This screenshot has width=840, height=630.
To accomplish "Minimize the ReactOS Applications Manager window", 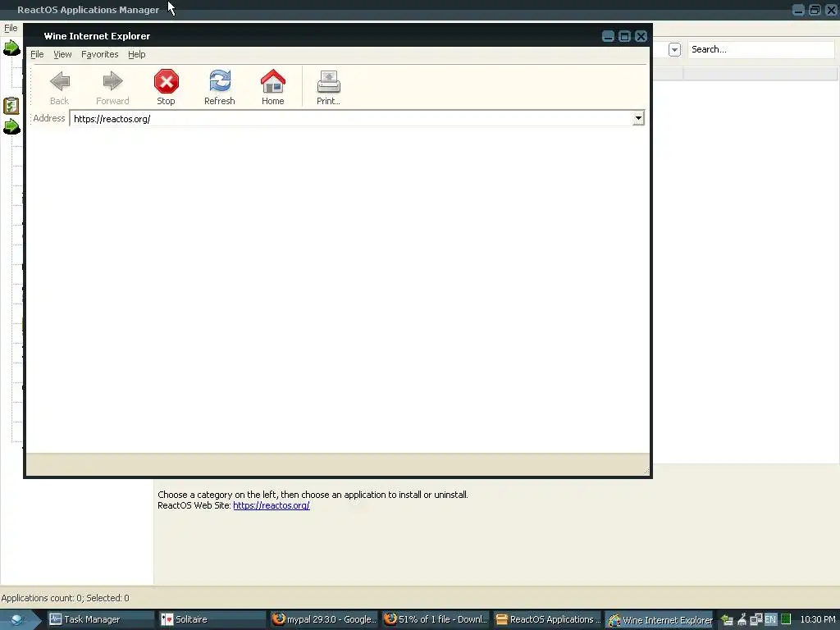I will pyautogui.click(x=798, y=10).
